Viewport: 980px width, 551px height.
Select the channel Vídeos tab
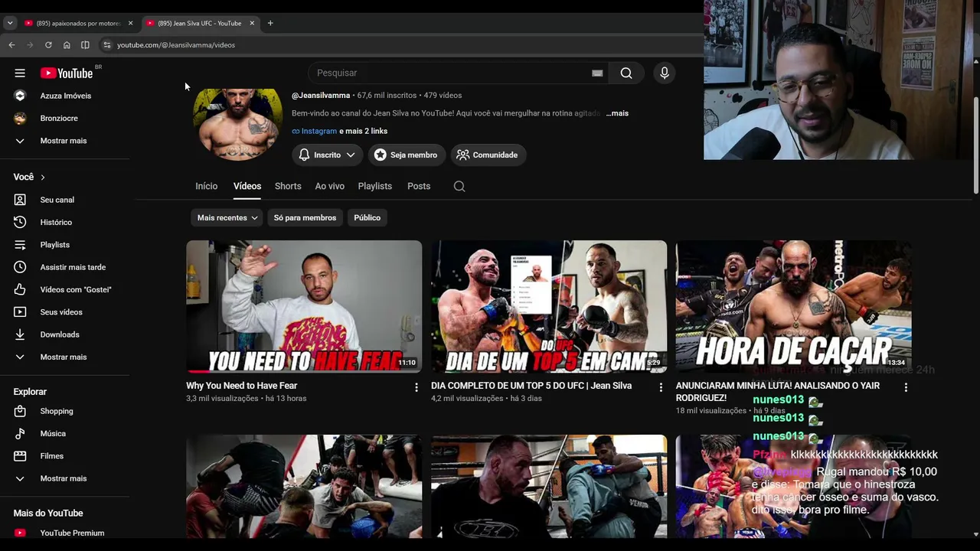[247, 186]
